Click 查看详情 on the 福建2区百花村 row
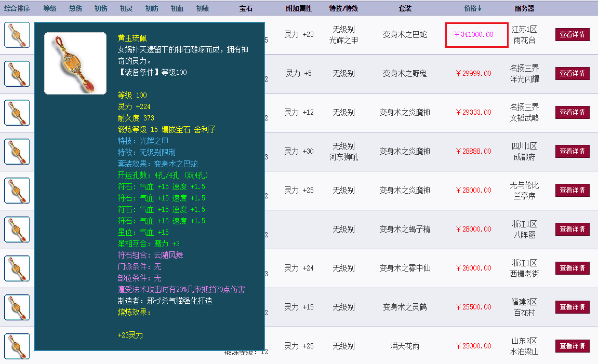This screenshot has height=364, width=598. pyautogui.click(x=572, y=307)
